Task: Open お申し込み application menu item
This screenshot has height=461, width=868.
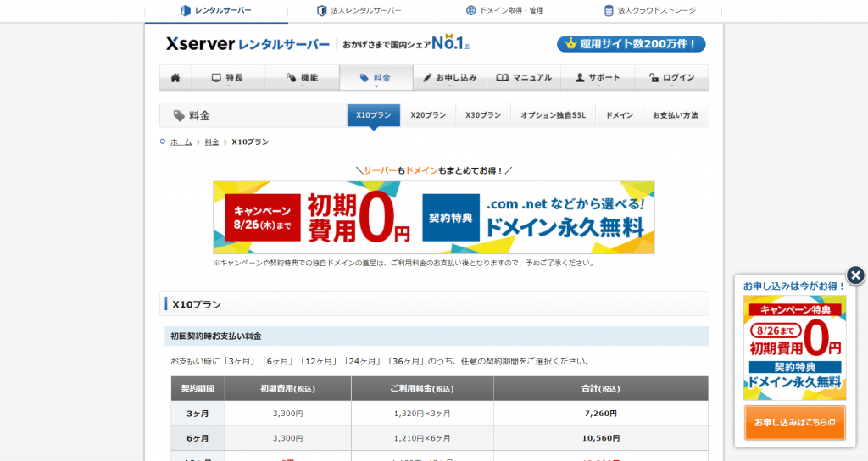Action: 450,77
